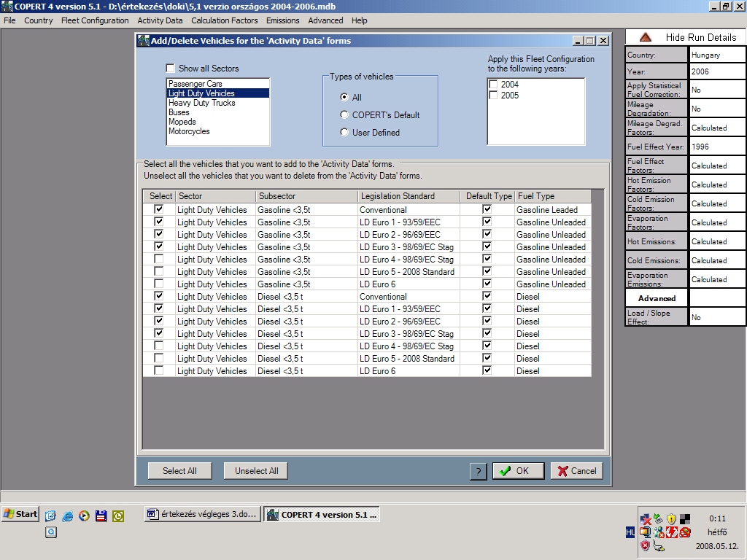Screen dimensions: 747x560
Task: Enable the Show all Sectors checkbox
Action: click(x=170, y=68)
